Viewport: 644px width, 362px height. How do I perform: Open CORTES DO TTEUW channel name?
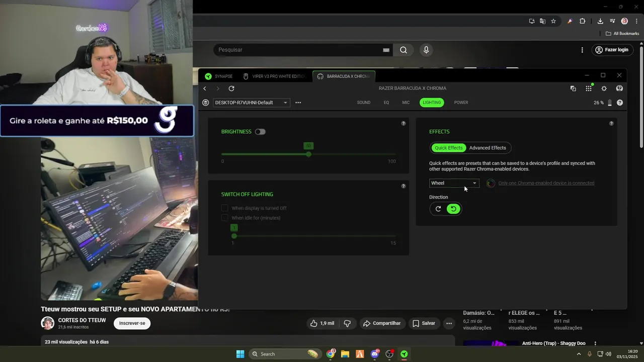pyautogui.click(x=82, y=320)
